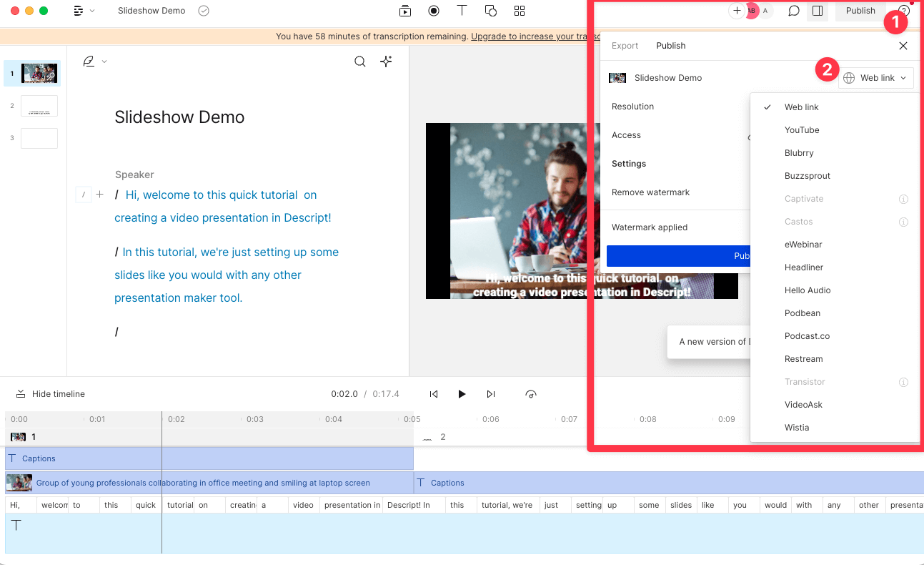Open the AI actions sparkle icon
The width and height of the screenshot is (924, 565).
point(387,62)
